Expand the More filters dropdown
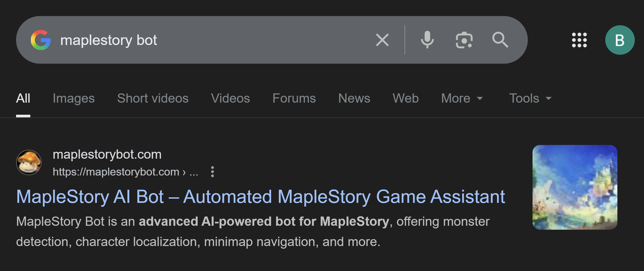644x271 pixels. pos(462,98)
